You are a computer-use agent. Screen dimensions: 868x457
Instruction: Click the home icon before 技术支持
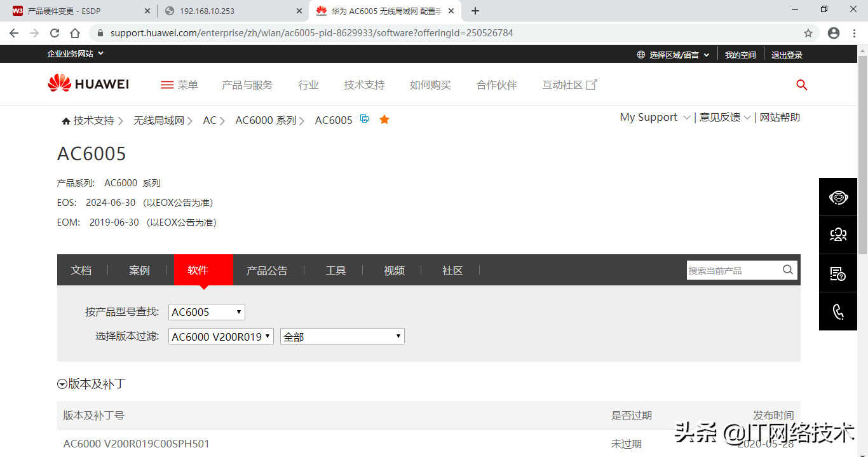tap(65, 121)
